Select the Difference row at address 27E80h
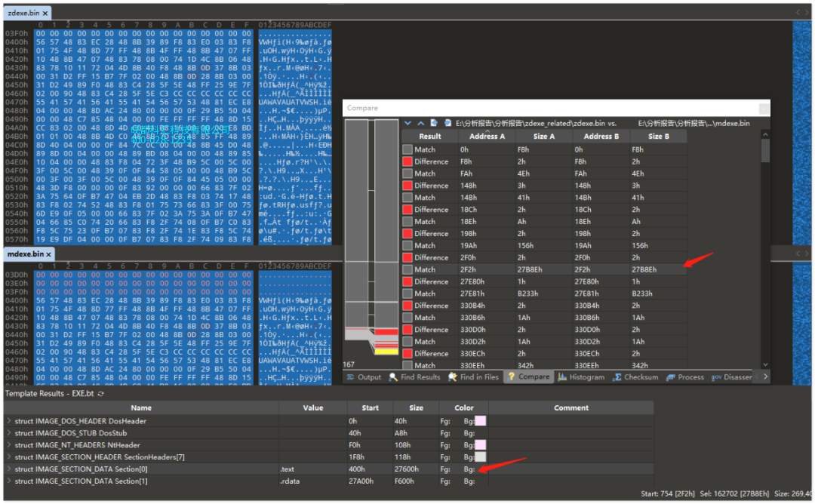The image size is (815, 504). [543, 281]
